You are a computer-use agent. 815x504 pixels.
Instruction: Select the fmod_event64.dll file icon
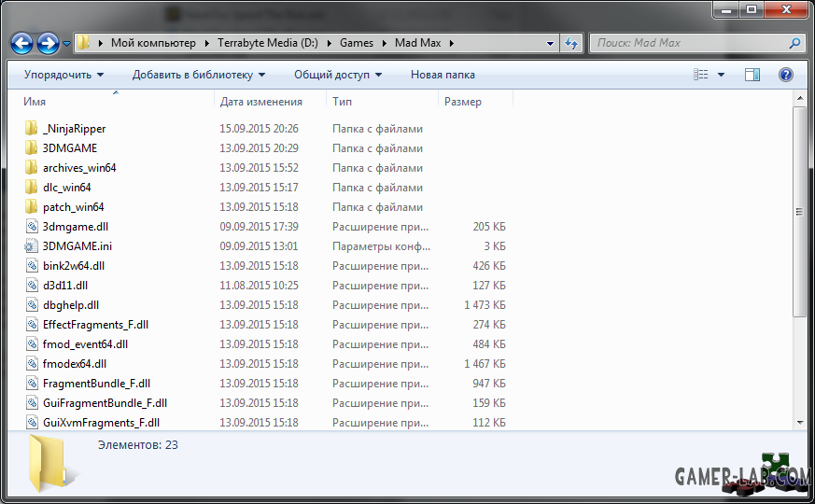[32, 343]
